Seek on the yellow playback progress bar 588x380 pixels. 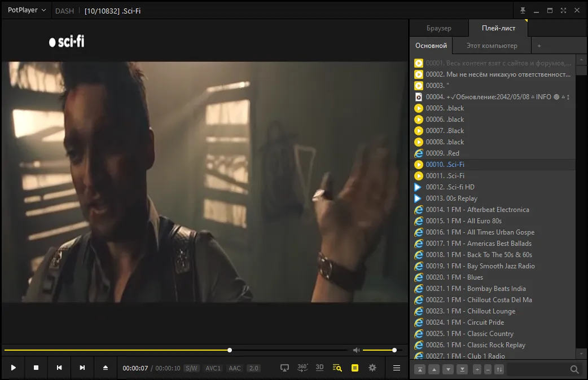pyautogui.click(x=175, y=350)
